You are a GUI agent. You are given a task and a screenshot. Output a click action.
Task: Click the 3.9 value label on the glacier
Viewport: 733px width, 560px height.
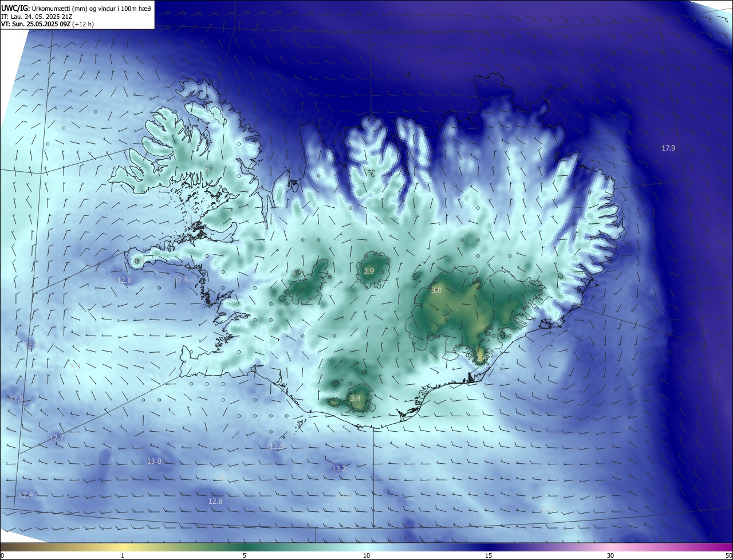pyautogui.click(x=369, y=271)
